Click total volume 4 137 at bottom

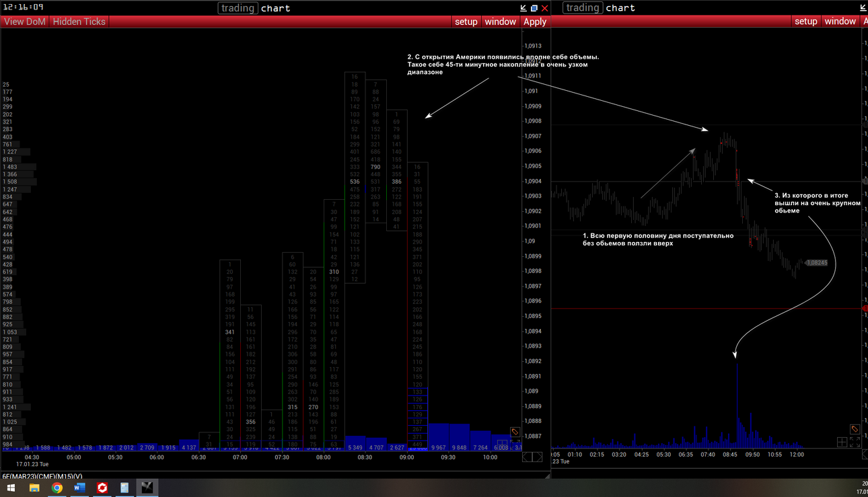coord(188,448)
